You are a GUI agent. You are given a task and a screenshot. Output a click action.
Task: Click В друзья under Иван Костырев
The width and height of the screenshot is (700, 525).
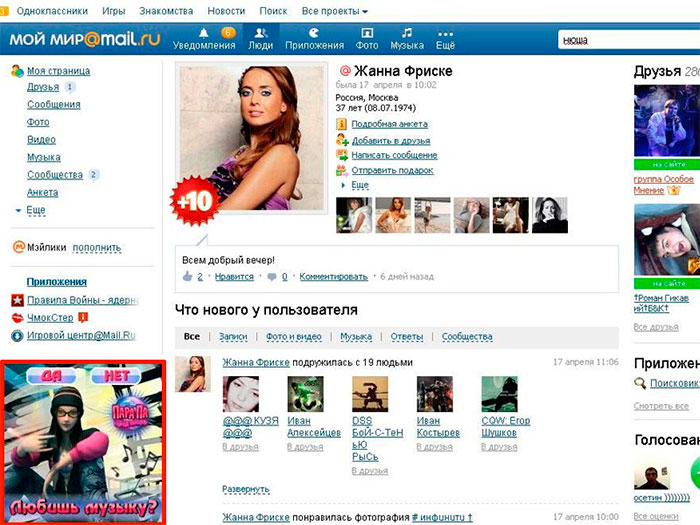pyautogui.click(x=434, y=447)
